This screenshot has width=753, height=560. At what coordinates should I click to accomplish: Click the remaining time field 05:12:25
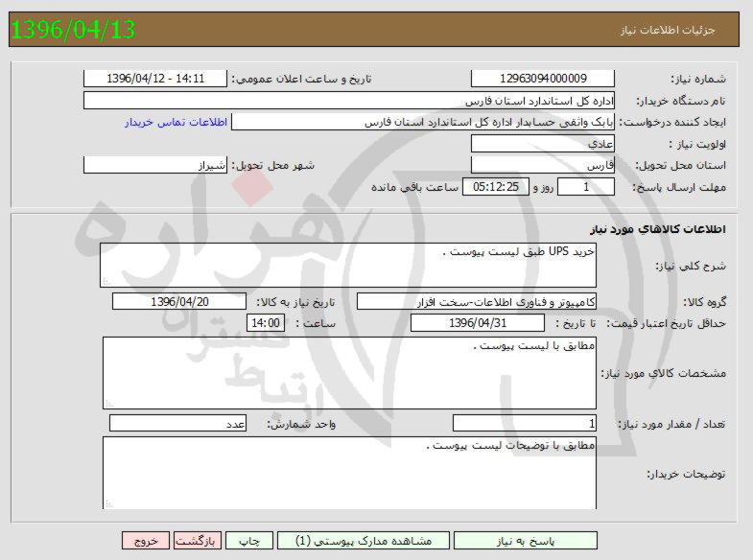tap(495, 187)
